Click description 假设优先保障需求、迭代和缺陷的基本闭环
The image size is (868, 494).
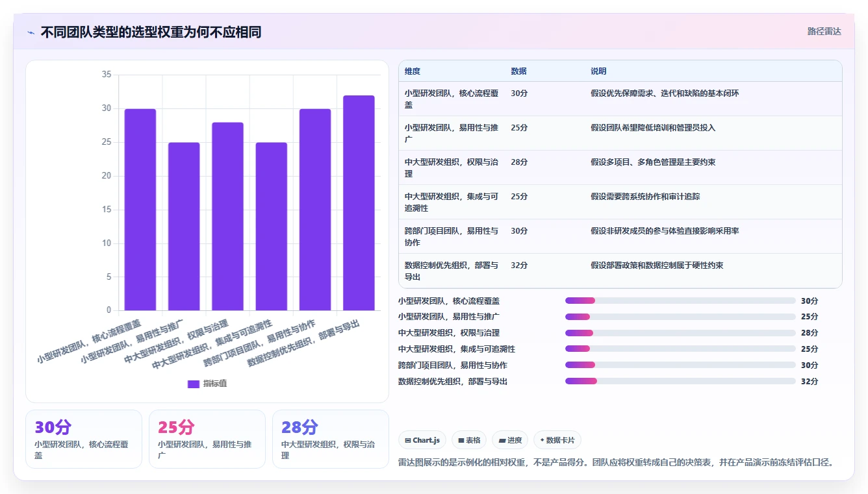pyautogui.click(x=665, y=93)
